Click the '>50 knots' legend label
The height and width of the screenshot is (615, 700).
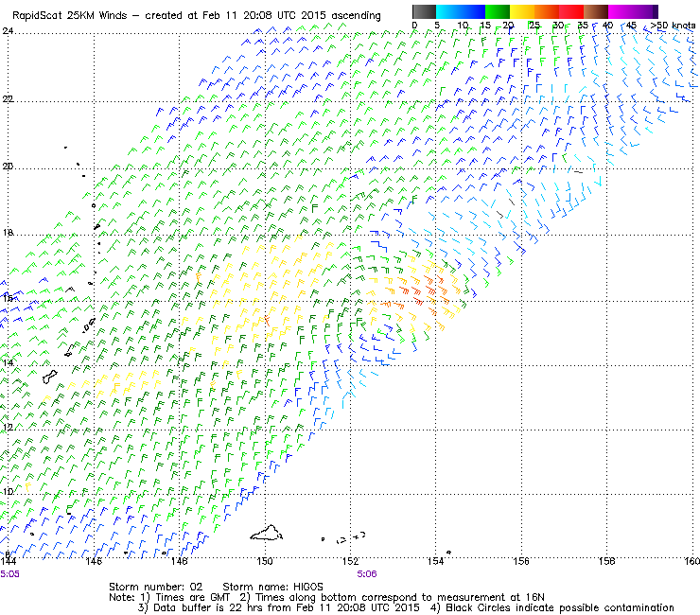pyautogui.click(x=673, y=26)
